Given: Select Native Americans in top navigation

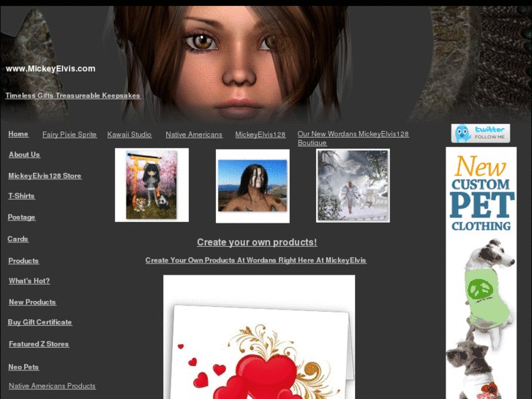Looking at the screenshot, I should click(x=194, y=135).
